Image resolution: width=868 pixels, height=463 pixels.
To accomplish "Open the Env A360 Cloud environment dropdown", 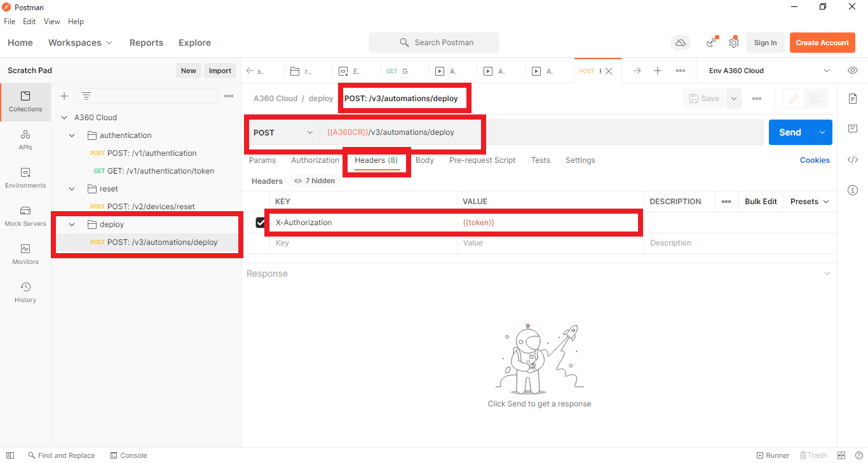I will point(770,71).
